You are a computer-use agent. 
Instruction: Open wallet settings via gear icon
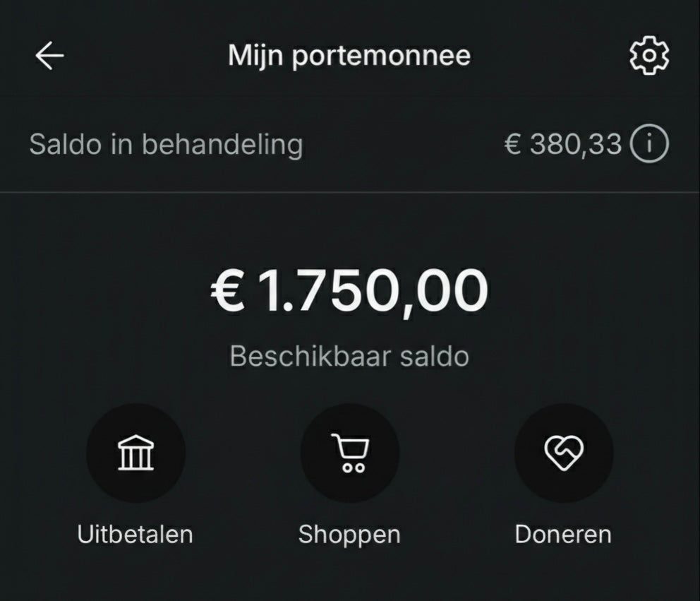point(648,56)
